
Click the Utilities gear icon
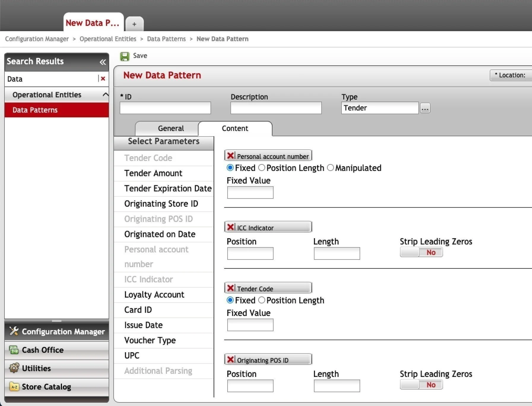point(14,368)
